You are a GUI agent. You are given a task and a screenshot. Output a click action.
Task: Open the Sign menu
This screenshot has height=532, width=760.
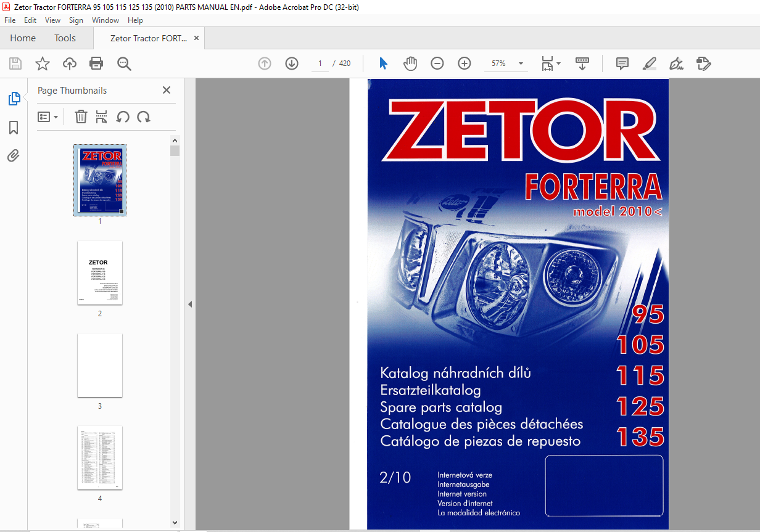76,20
